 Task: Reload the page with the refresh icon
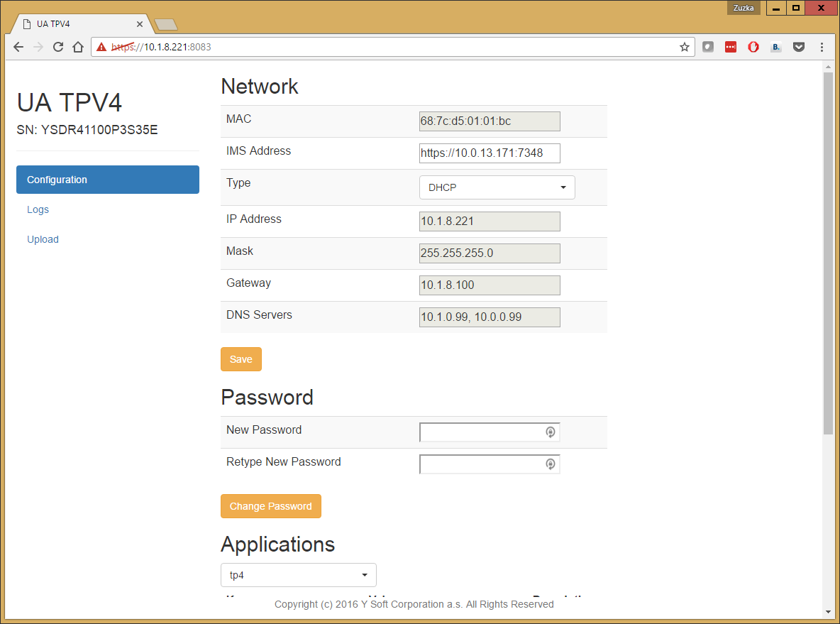(x=58, y=47)
